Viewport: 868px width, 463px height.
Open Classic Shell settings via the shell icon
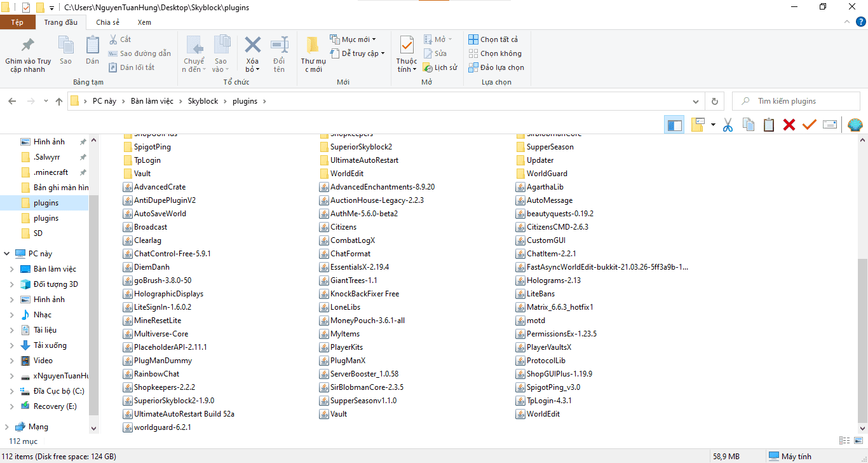[x=855, y=125]
